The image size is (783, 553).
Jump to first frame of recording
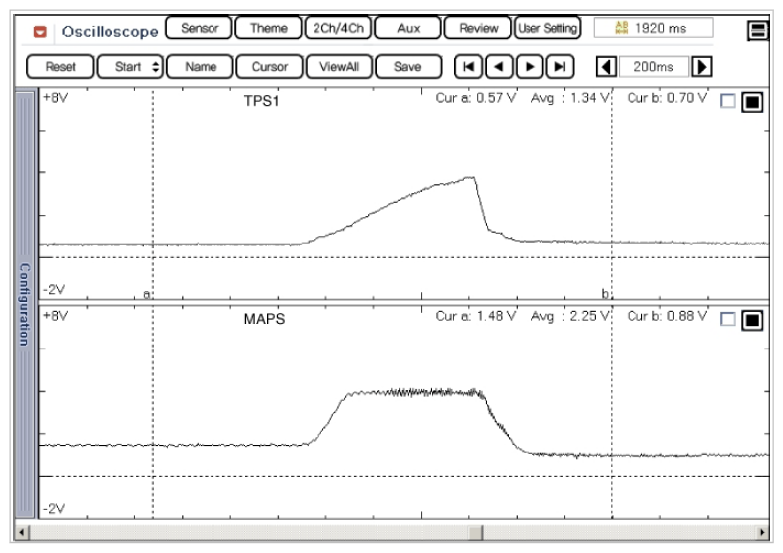tap(466, 67)
